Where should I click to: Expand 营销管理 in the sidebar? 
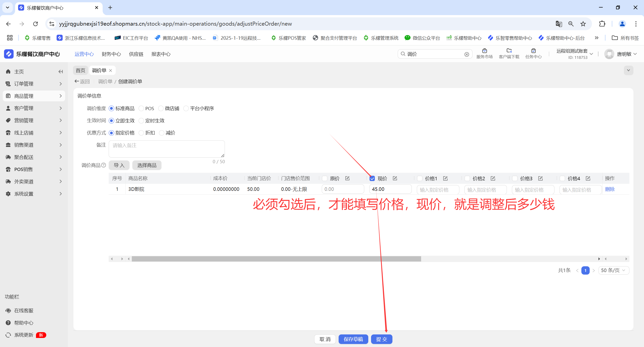point(34,120)
